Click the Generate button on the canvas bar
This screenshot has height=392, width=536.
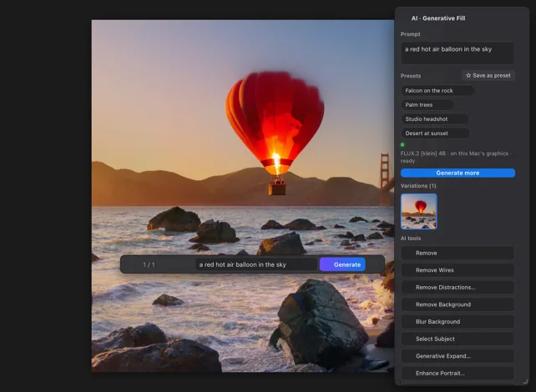pyautogui.click(x=342, y=264)
